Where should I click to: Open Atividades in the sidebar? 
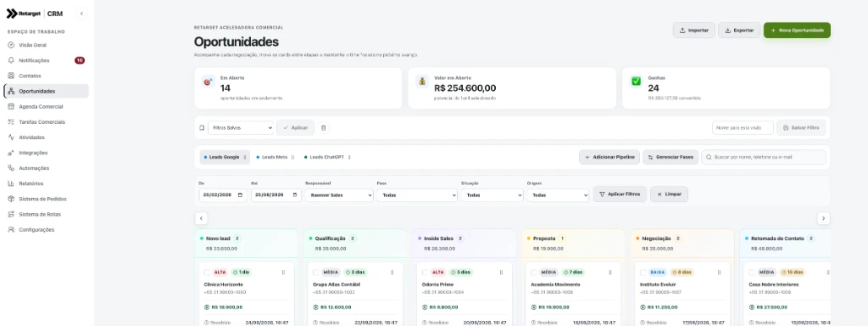pos(46,137)
